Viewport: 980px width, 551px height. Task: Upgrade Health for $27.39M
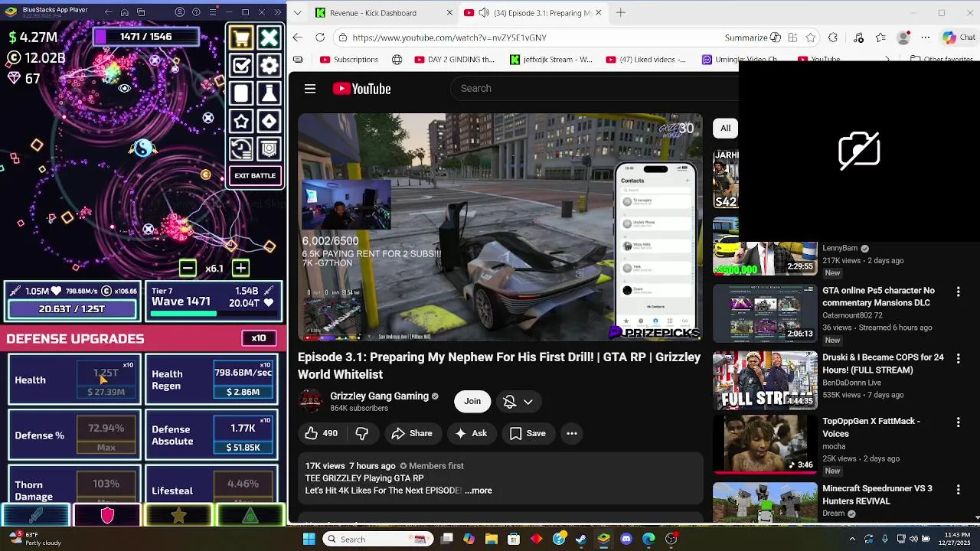pyautogui.click(x=106, y=380)
